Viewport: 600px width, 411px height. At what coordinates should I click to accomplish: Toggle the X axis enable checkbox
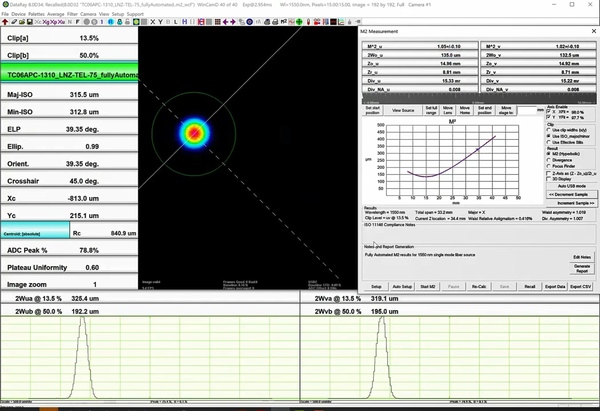[547, 112]
